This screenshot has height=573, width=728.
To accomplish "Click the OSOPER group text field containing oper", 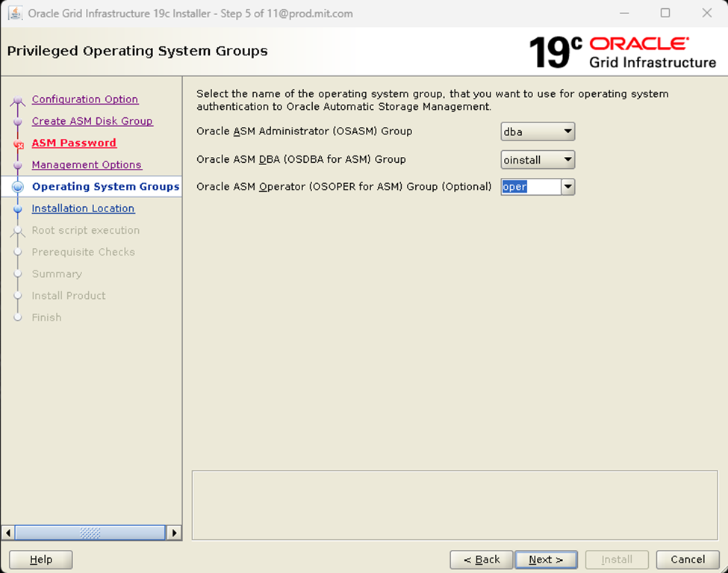I will [531, 187].
